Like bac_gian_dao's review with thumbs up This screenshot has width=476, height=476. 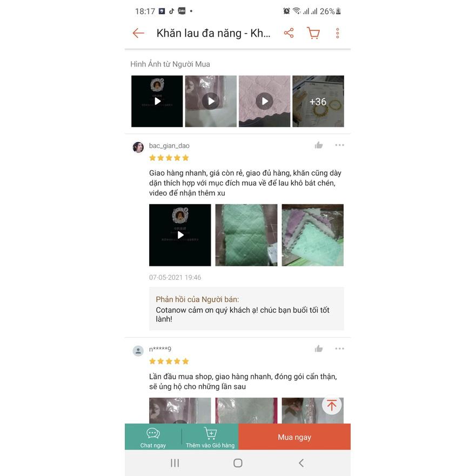319,145
